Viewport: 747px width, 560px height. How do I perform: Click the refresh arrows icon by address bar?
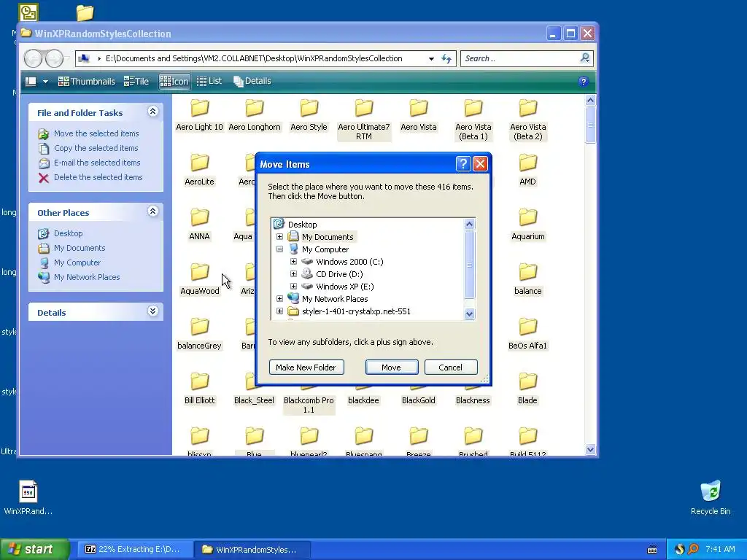[446, 58]
